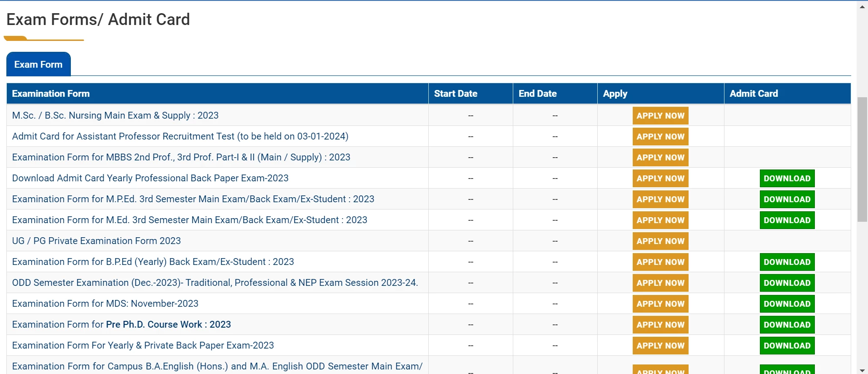Click the scroll down arrow of scrollbar

(x=862, y=370)
